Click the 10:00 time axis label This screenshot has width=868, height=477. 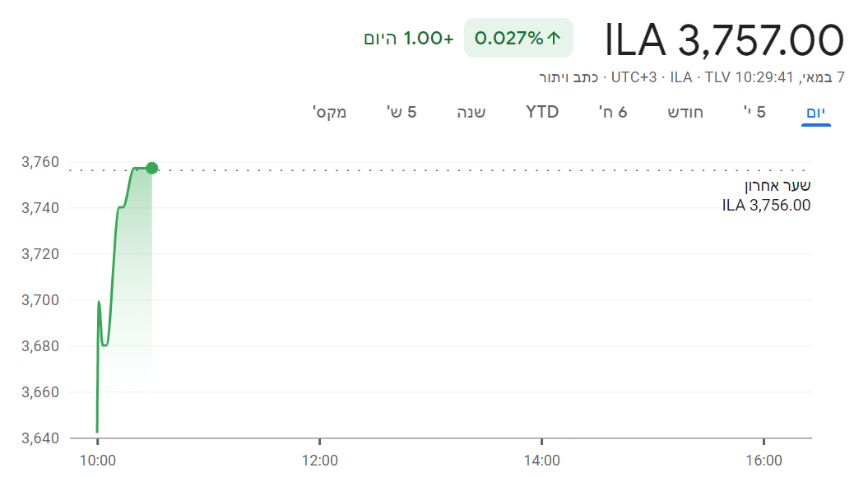tap(97, 461)
